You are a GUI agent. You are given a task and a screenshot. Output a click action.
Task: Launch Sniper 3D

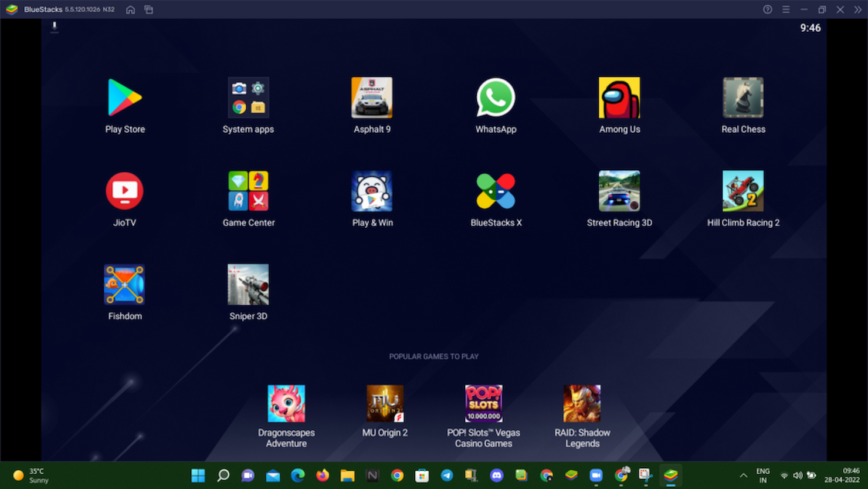click(x=248, y=284)
